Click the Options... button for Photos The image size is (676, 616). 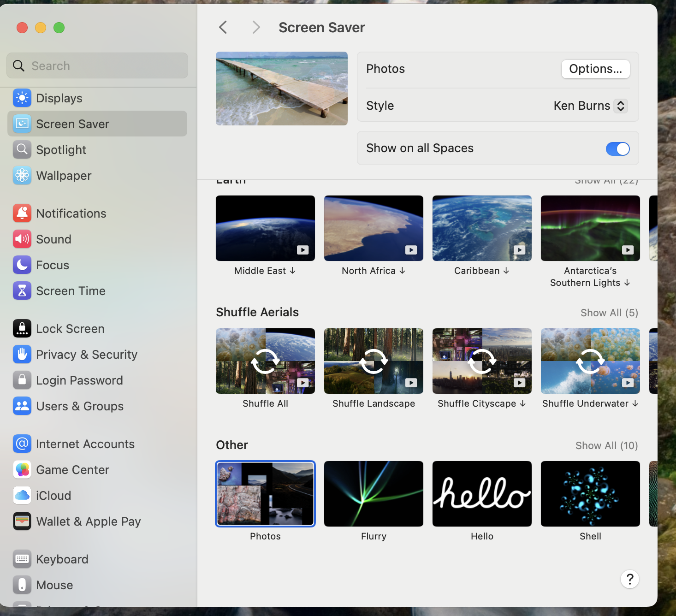[x=595, y=69]
